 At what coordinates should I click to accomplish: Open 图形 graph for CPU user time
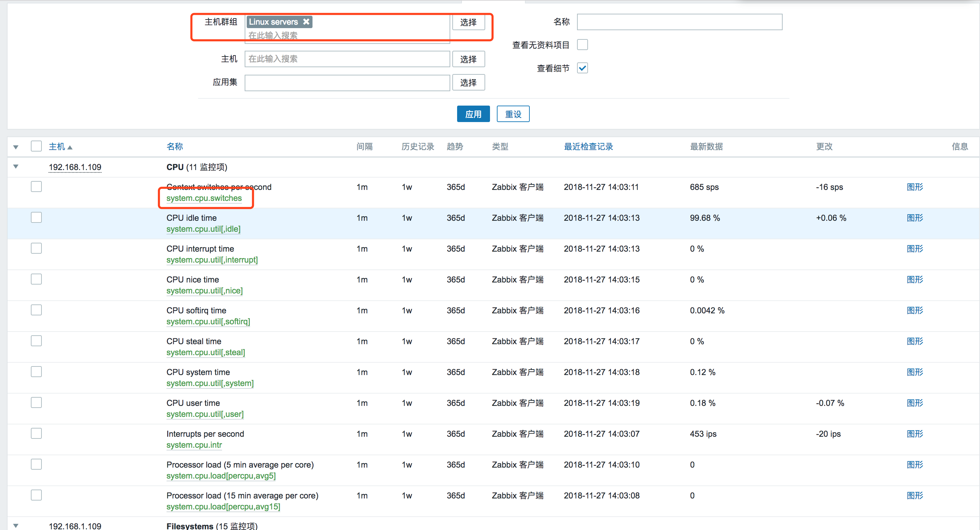pyautogui.click(x=915, y=403)
